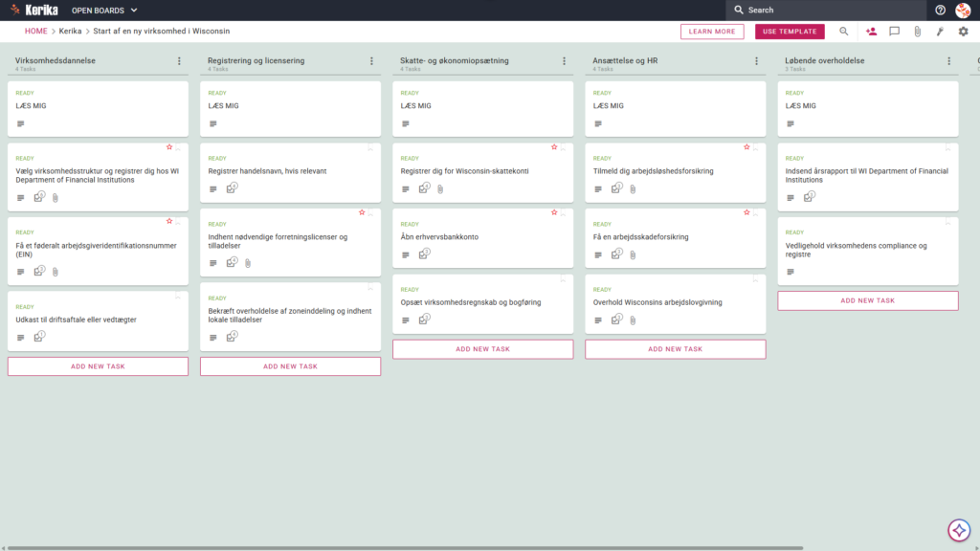Open the user avatar menu
Image resolution: width=980 pixels, height=551 pixels.
click(x=963, y=10)
